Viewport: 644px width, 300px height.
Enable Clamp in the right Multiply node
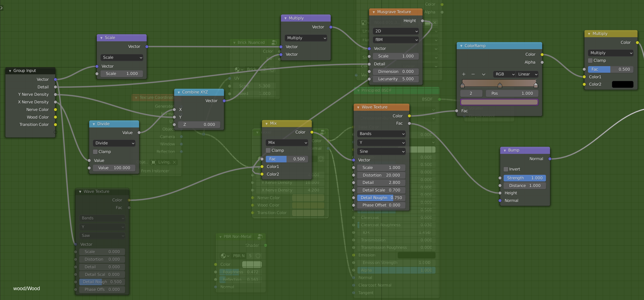pyautogui.click(x=590, y=61)
